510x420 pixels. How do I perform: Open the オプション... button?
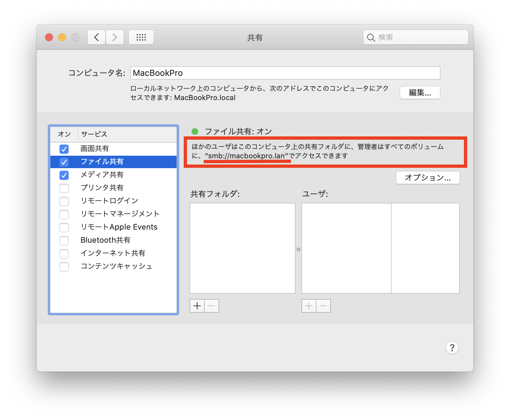pyautogui.click(x=428, y=178)
